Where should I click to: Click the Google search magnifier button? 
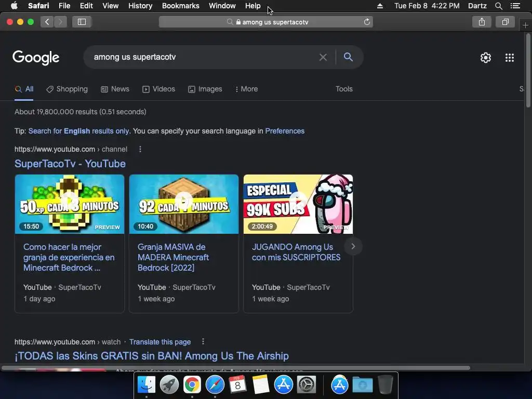(x=348, y=57)
